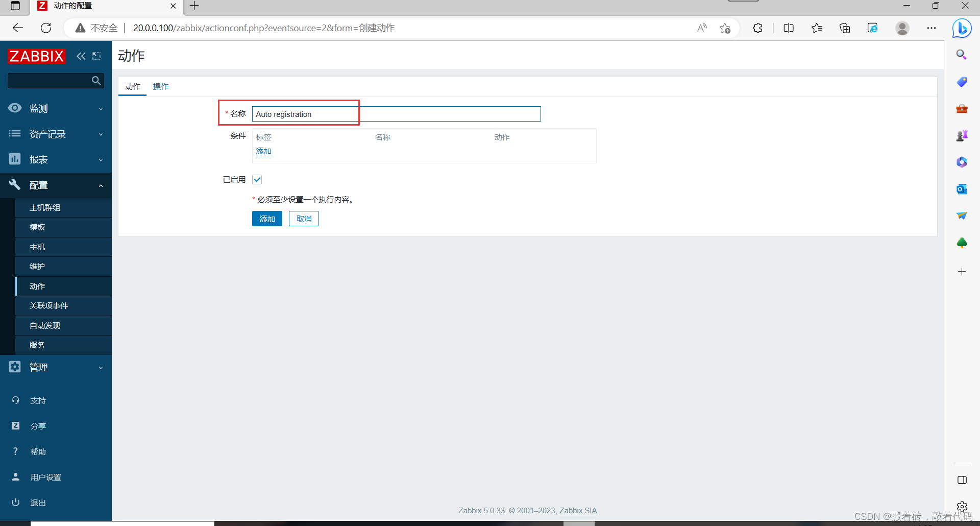Viewport: 980px width, 526px height.
Task: Click the 取消 button
Action: 304,219
